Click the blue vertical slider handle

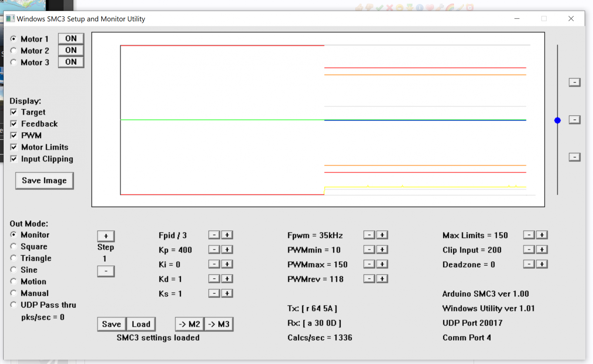[557, 120]
